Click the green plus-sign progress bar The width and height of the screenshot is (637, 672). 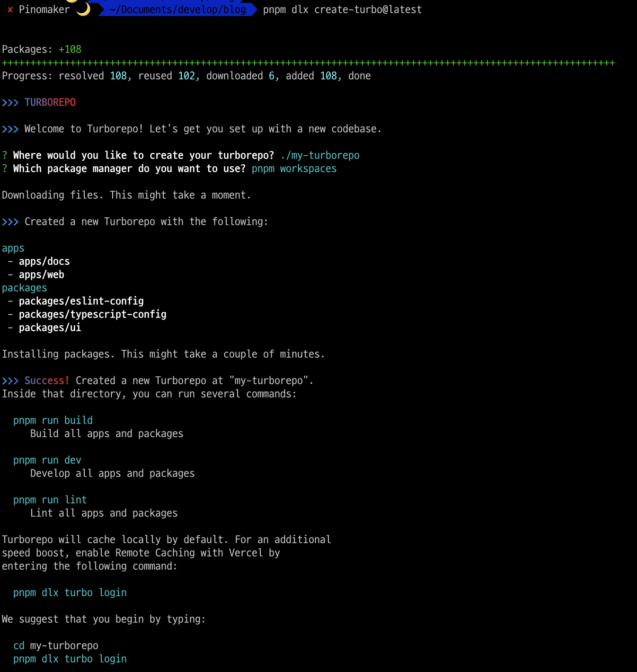(x=309, y=62)
